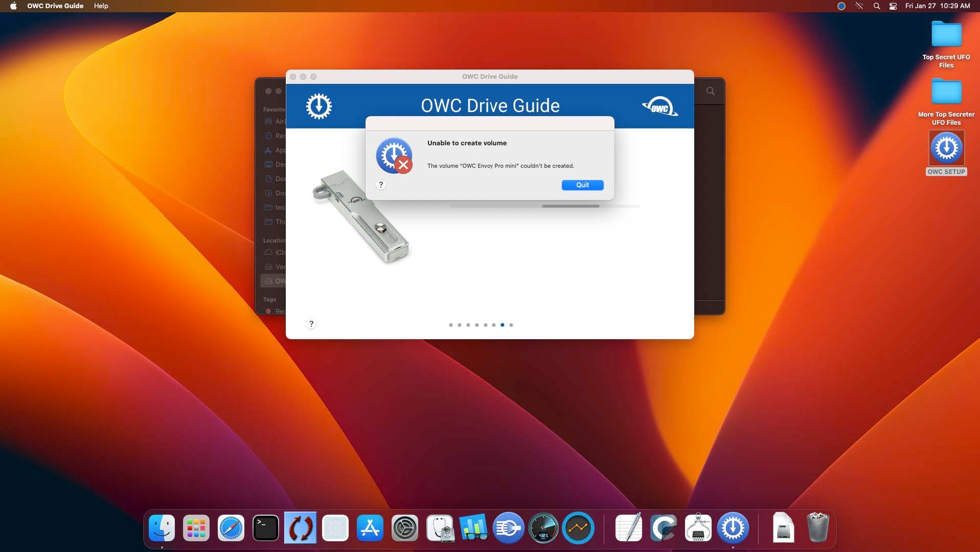Select the Top Secret UFO Files folder
The width and height of the screenshot is (980, 552).
pyautogui.click(x=946, y=36)
